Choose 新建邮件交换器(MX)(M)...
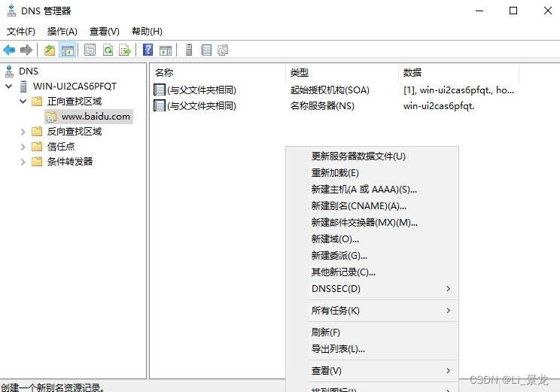Viewport: 560px width, 392px height. (x=372, y=223)
